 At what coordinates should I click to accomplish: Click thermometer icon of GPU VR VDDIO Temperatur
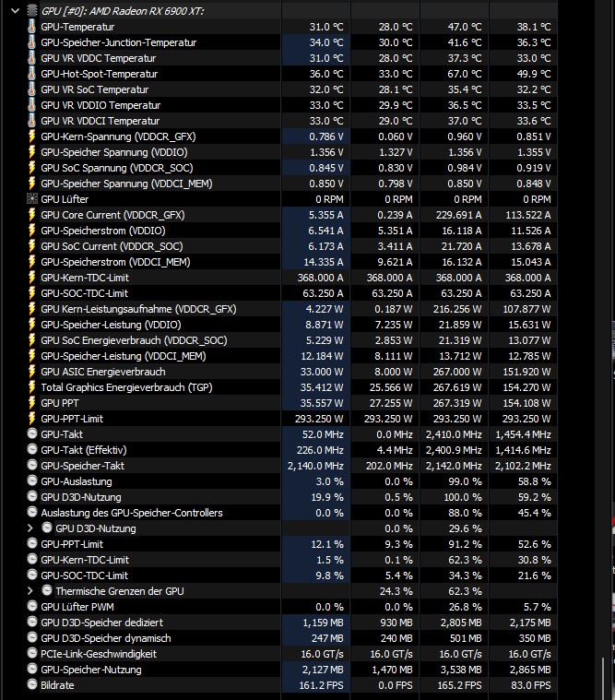coord(31,105)
